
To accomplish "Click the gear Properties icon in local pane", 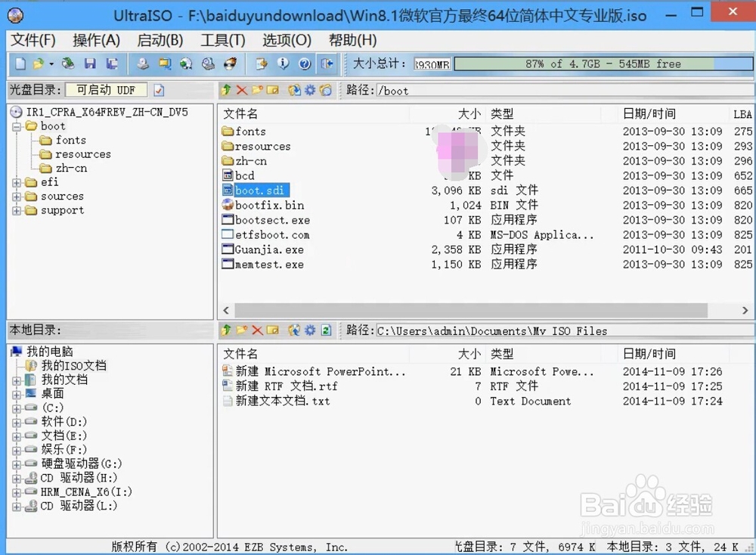I will [310, 330].
